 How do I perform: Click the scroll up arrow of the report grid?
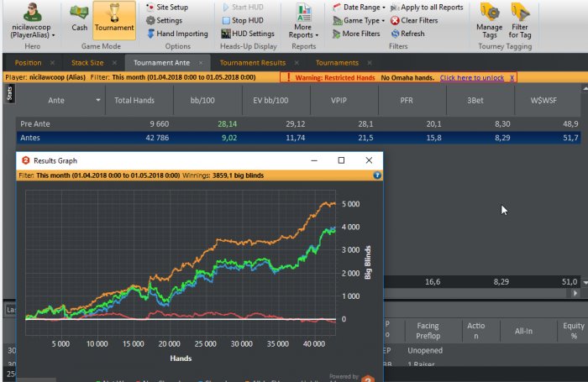tap(585, 89)
